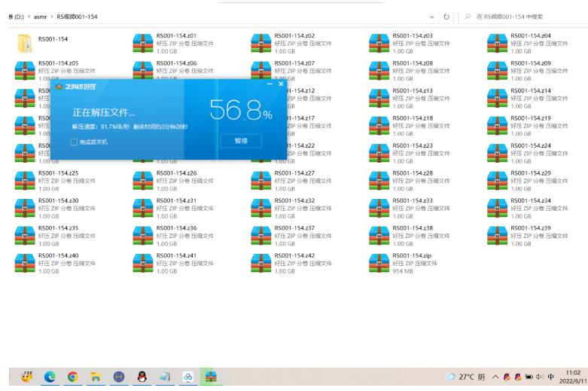Enable the 完成后关机 shutdown checkbox
This screenshot has width=588, height=391.
point(73,142)
